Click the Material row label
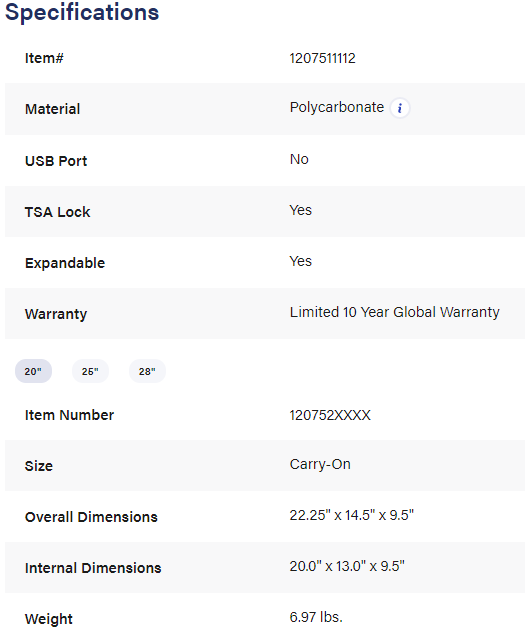 [52, 109]
